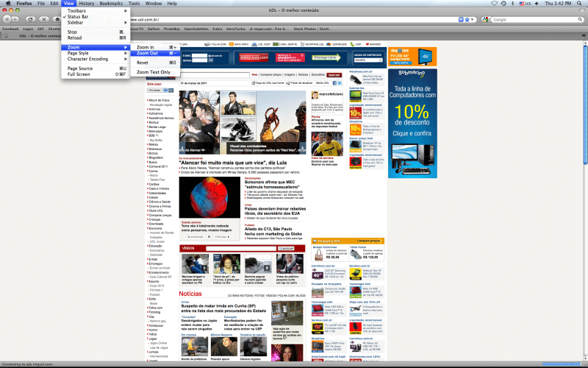Expand the Character Encoding submenu
The image size is (588, 368).
(96, 59)
